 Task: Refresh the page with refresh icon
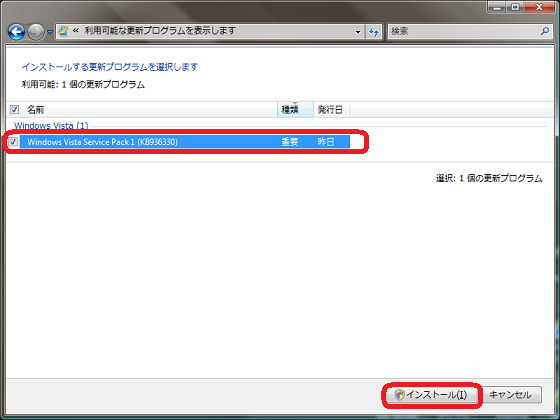pyautogui.click(x=374, y=31)
